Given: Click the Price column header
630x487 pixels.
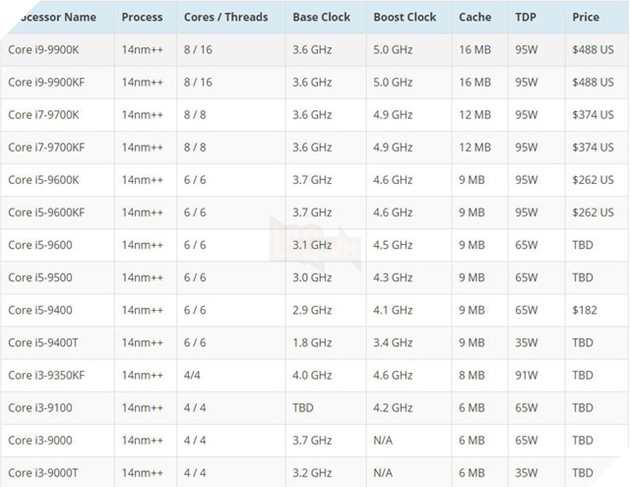Looking at the screenshot, I should [585, 17].
